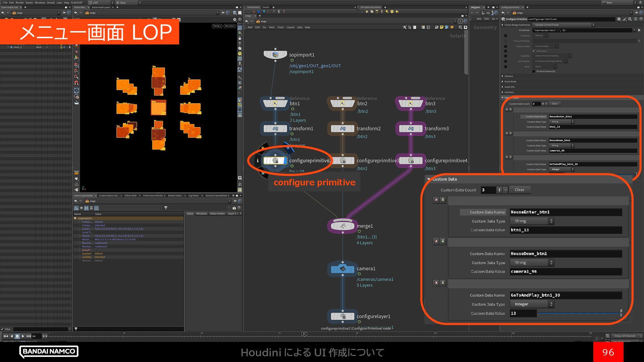Open the Sample Current Frame dropdown
This screenshot has width=644, height=362.
tap(563, 25)
